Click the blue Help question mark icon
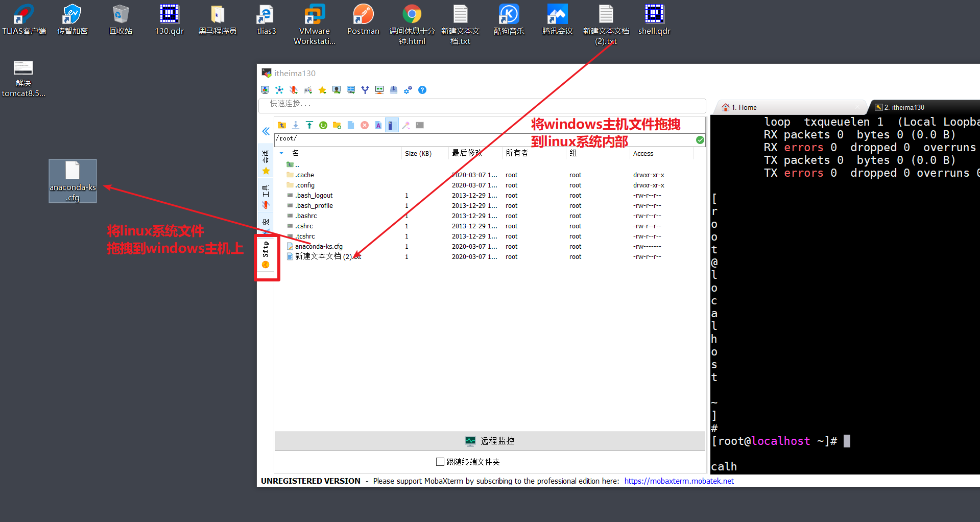The height and width of the screenshot is (522, 980). click(422, 90)
